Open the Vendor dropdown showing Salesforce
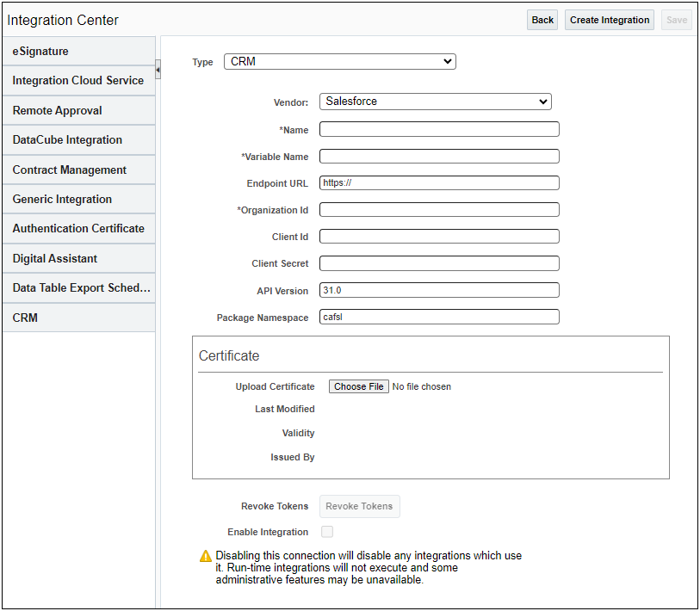 pyautogui.click(x=435, y=102)
